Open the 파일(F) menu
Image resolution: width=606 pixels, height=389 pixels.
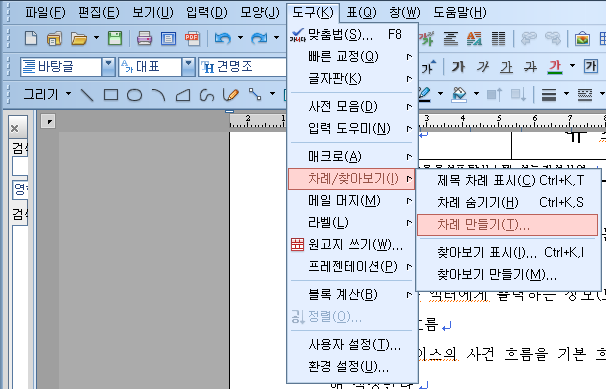45,12
